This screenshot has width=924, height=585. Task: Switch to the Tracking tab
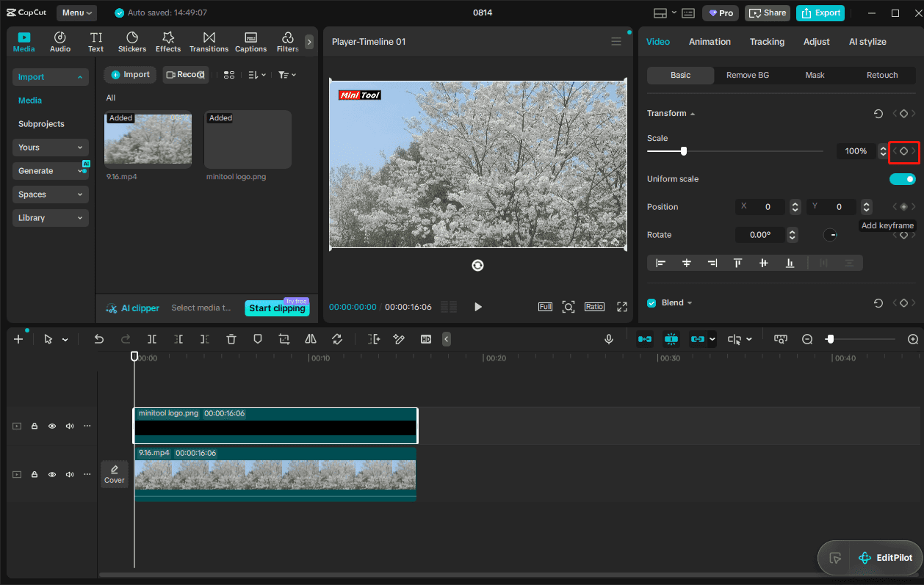[x=767, y=42]
